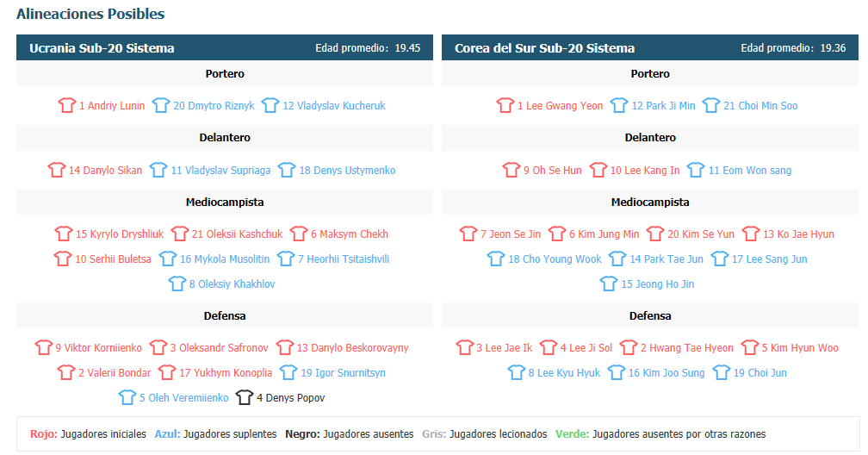Open player 20 Kim Se Yun
This screenshot has height=455, width=868.
701,234
